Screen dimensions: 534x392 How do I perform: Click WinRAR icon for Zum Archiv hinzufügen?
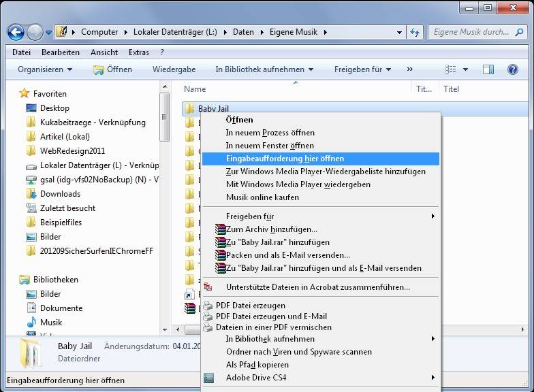coord(221,229)
